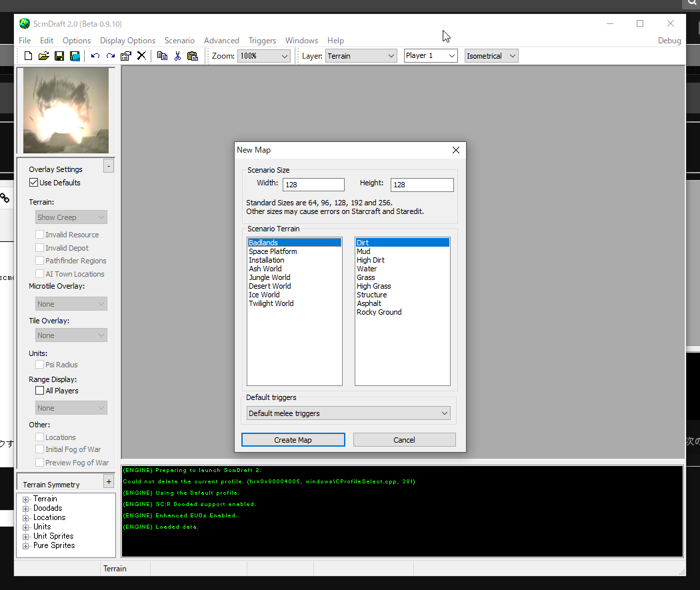Redo the last undone action
700x590 pixels.
111,56
